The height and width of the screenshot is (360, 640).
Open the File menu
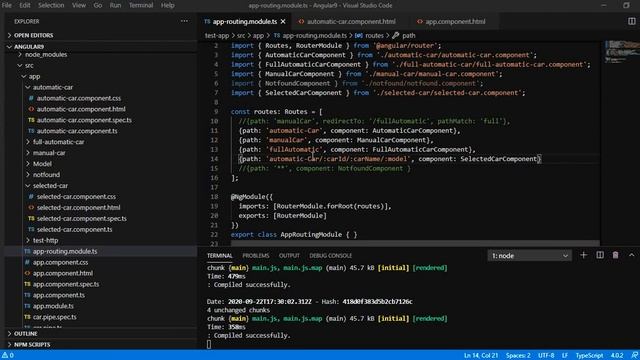tap(7, 5)
